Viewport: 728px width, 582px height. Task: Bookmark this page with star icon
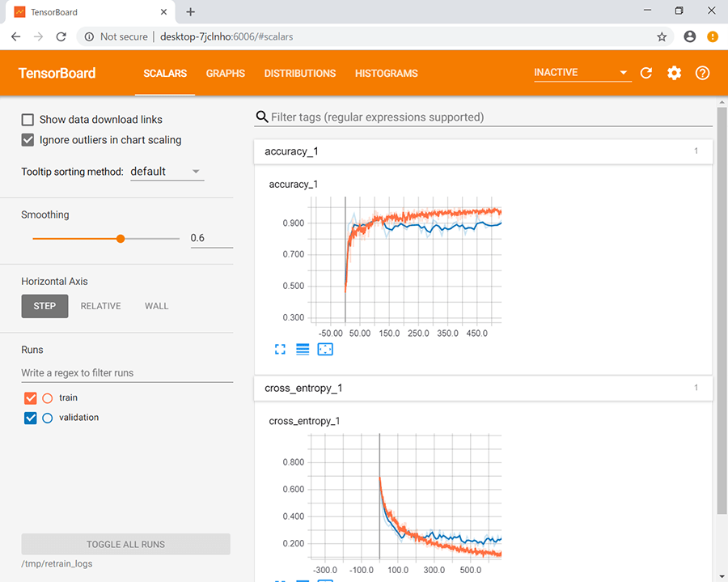click(662, 36)
